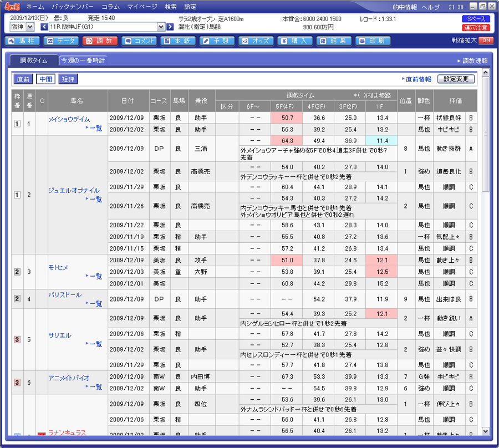Open the 調教速報 link
The width and height of the screenshot is (499, 448).
coord(474,60)
